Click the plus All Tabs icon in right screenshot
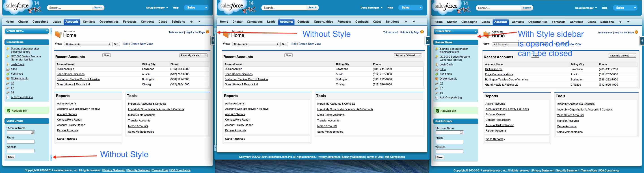This screenshot has height=173, width=644. pyautogui.click(x=620, y=22)
